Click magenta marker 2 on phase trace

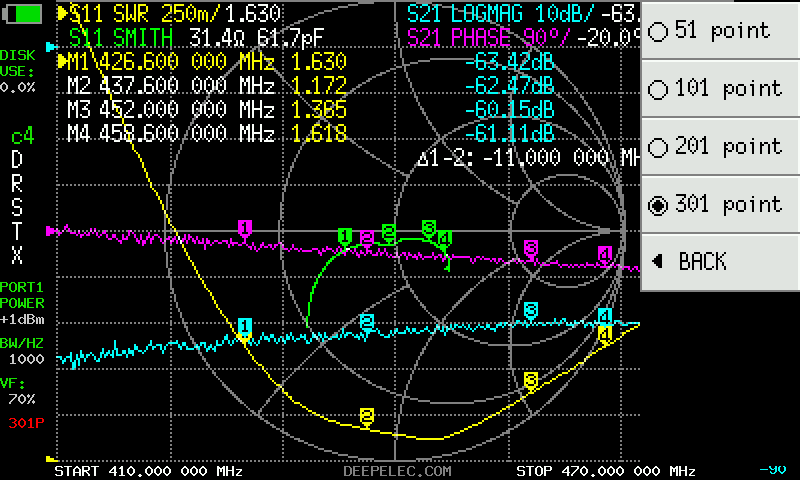pos(367,239)
